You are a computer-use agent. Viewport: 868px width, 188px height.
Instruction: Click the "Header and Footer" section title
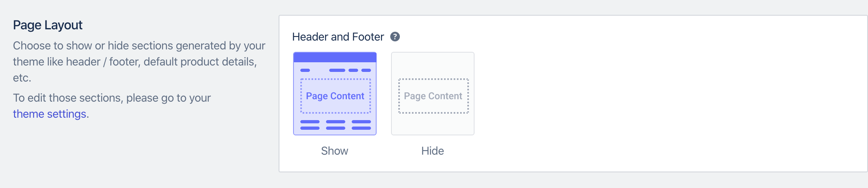(x=338, y=37)
